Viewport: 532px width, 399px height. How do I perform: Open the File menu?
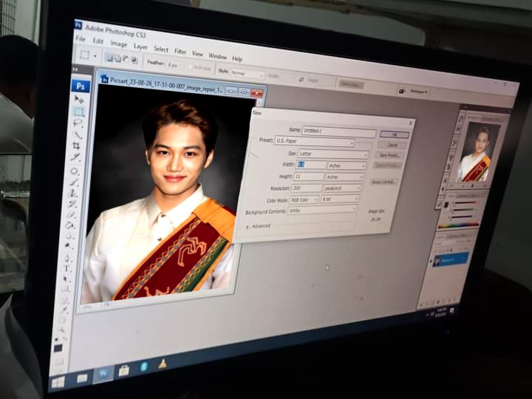point(81,38)
